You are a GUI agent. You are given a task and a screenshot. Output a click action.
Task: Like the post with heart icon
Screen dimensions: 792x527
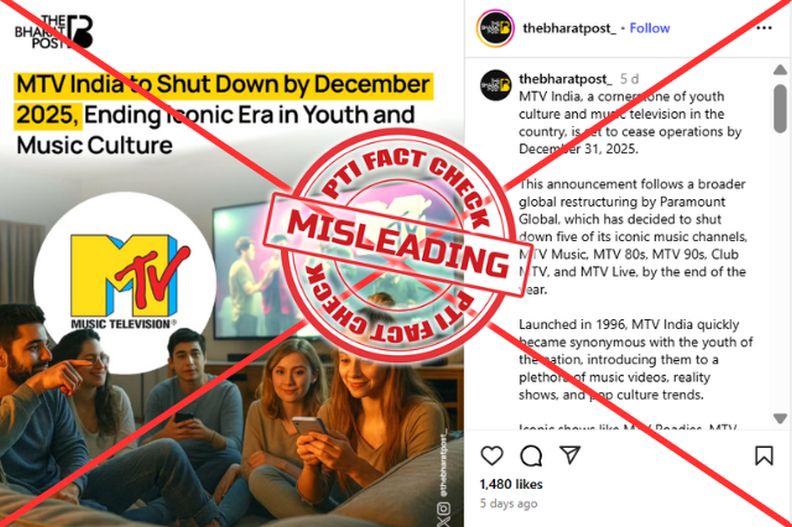(491, 456)
